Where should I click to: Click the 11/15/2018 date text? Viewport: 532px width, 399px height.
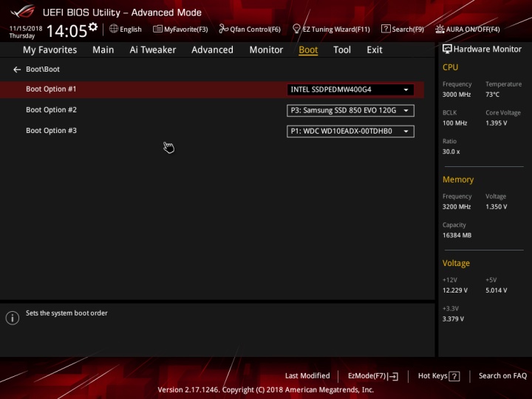coord(26,29)
